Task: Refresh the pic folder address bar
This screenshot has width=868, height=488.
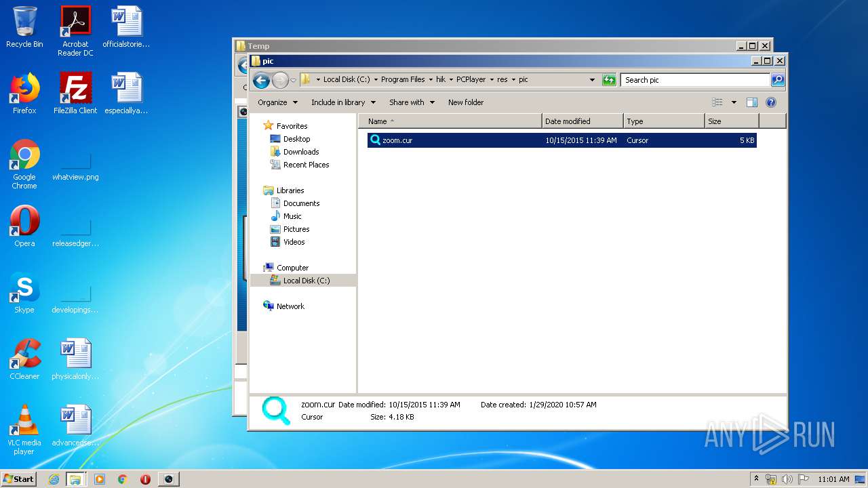Action: [609, 80]
